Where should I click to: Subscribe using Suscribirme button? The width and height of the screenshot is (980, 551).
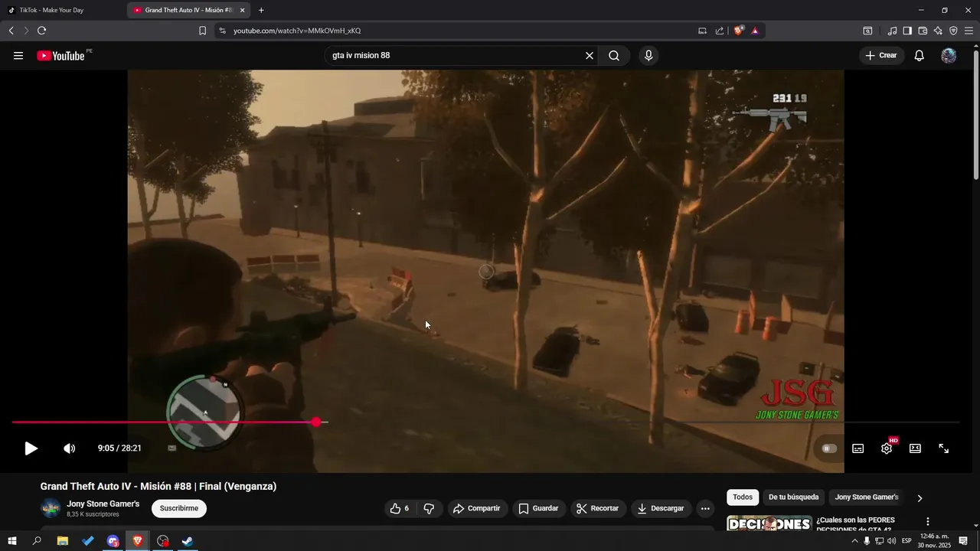click(x=179, y=508)
